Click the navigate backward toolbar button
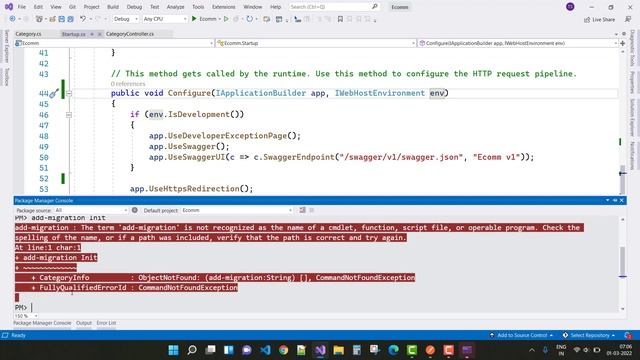This screenshot has width=640, height=360. point(12,19)
